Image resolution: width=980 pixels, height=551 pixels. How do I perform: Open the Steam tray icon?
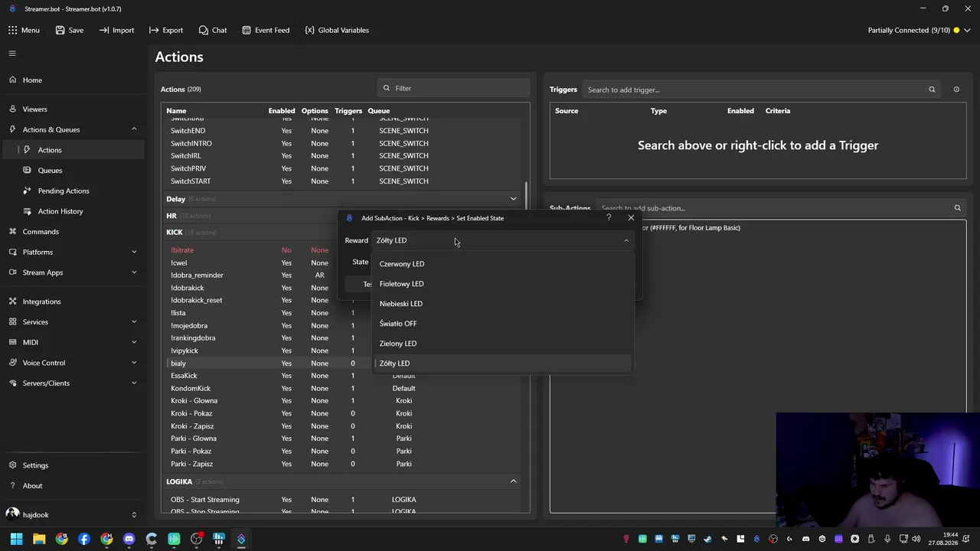click(x=707, y=539)
